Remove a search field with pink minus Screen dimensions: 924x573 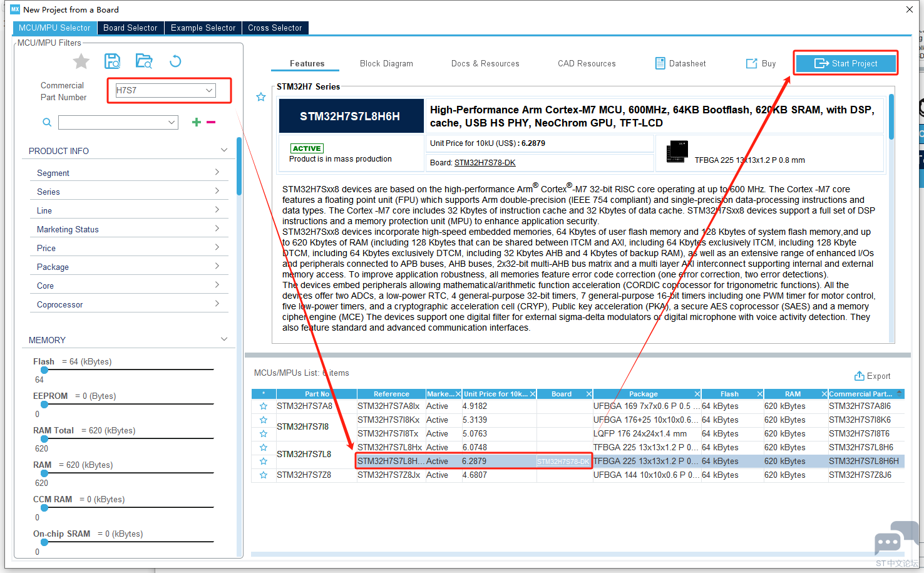point(211,122)
